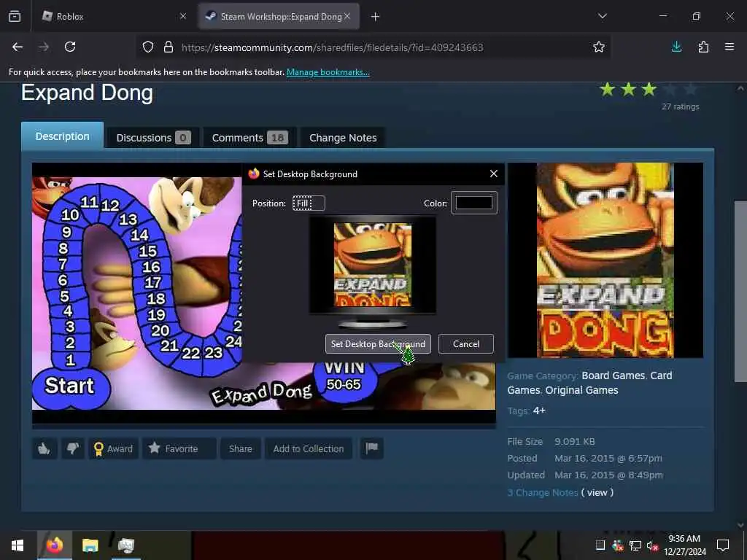Select Firefox in the taskbar
This screenshot has height=560, width=747.
(x=55, y=545)
